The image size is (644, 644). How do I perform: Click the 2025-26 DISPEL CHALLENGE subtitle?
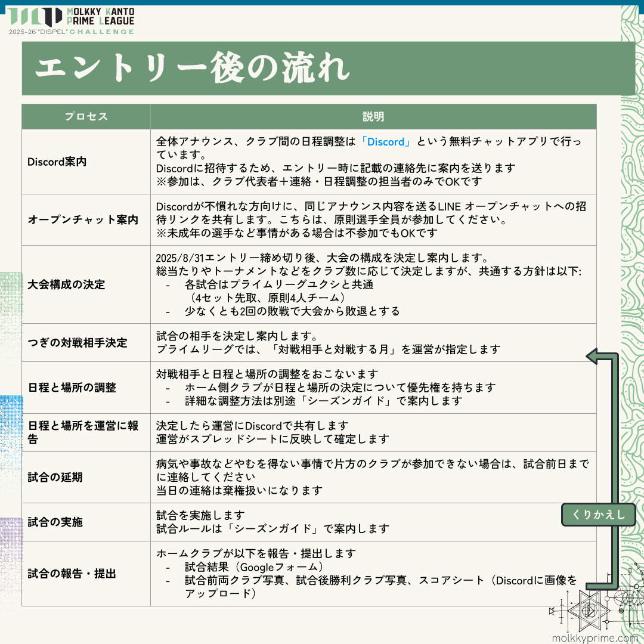72,30
